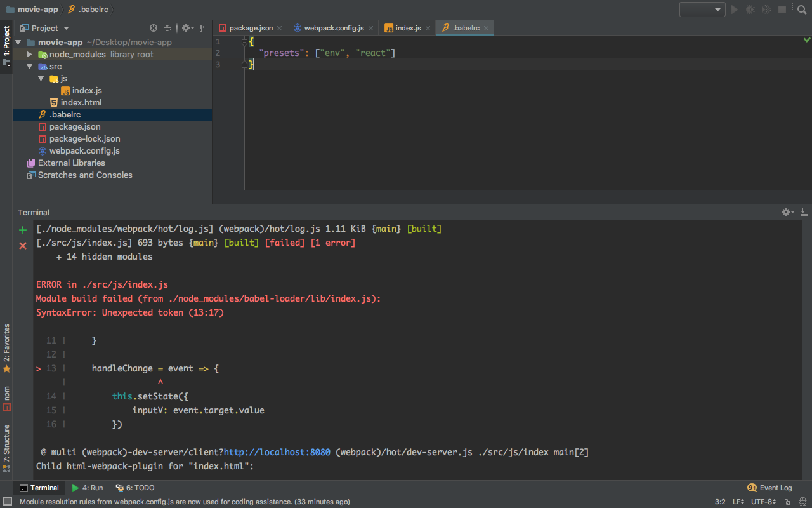Click the "ERROR in ./src/js/index.js" terminal line

tap(102, 284)
